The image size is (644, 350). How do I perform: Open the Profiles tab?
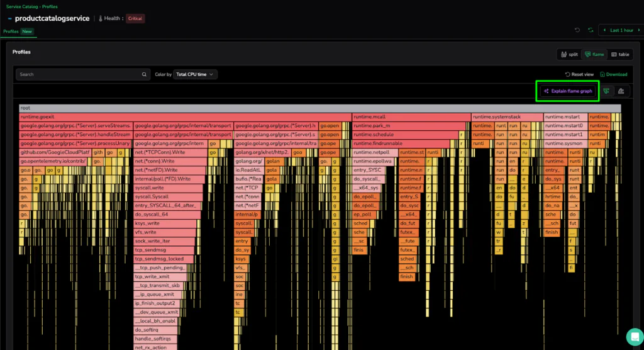click(11, 31)
